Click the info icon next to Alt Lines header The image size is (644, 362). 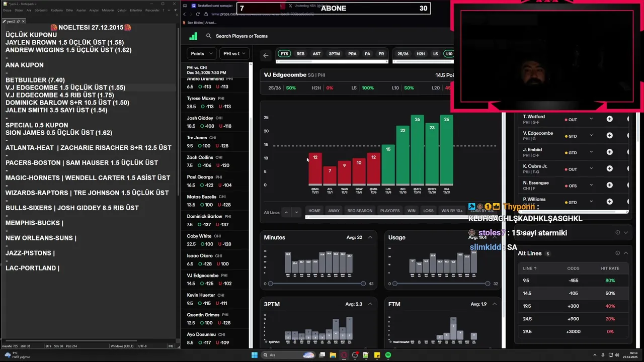coord(617,253)
